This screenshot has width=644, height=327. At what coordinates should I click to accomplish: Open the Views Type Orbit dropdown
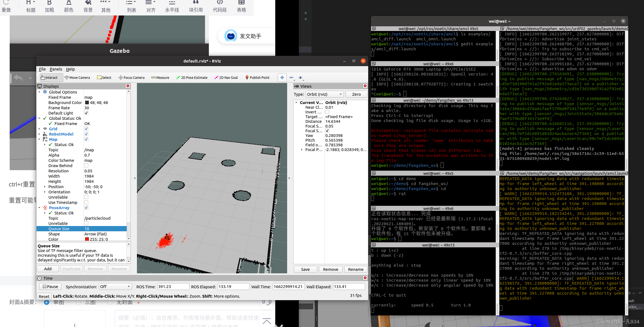coord(324,94)
